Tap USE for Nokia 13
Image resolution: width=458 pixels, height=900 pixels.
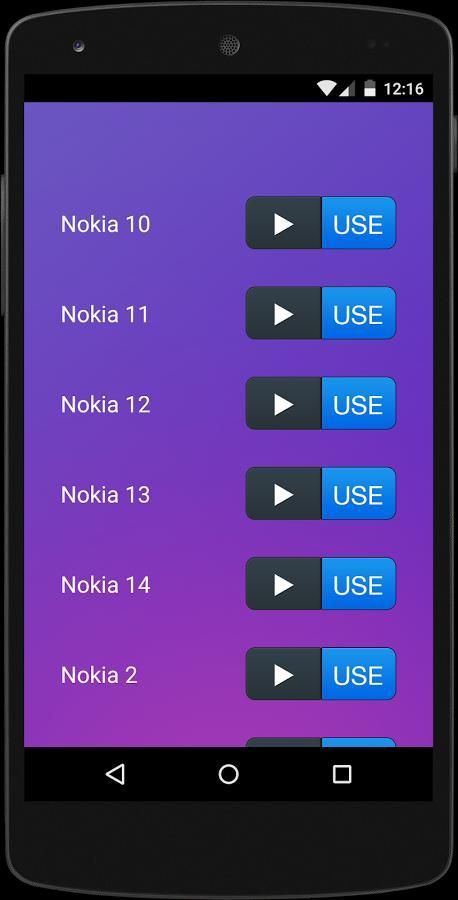[359, 493]
